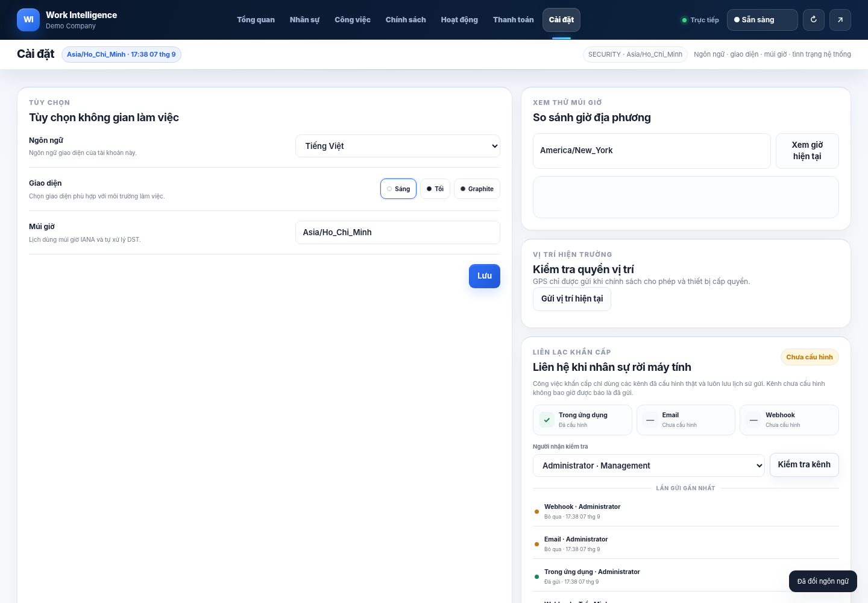Click the Work Intelligence company name
The height and width of the screenshot is (603, 868).
pos(81,15)
